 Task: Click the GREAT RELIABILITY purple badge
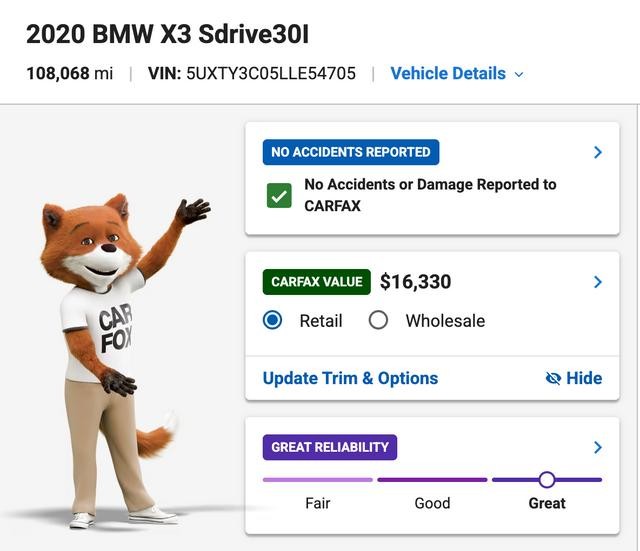tap(330, 447)
